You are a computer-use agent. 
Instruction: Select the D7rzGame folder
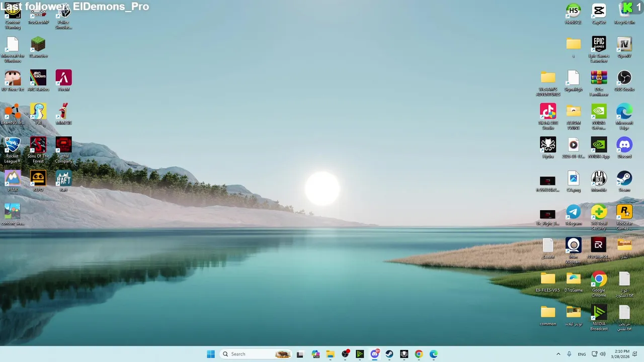573,282
